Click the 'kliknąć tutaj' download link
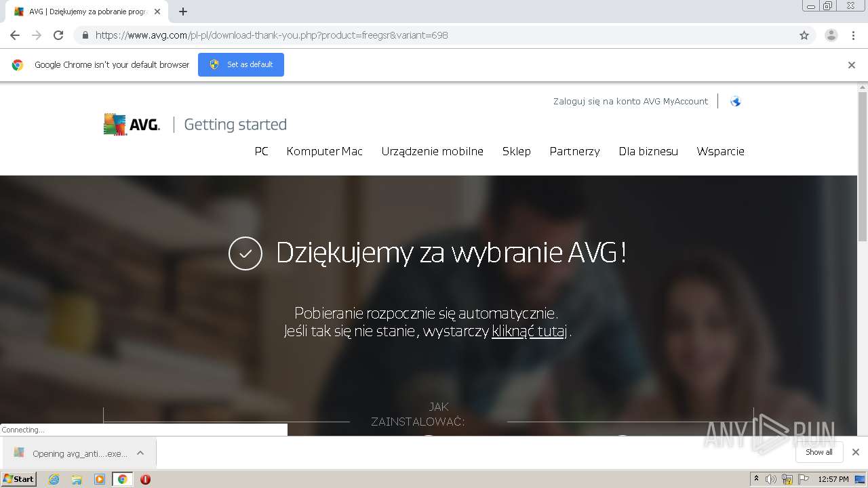 tap(530, 331)
